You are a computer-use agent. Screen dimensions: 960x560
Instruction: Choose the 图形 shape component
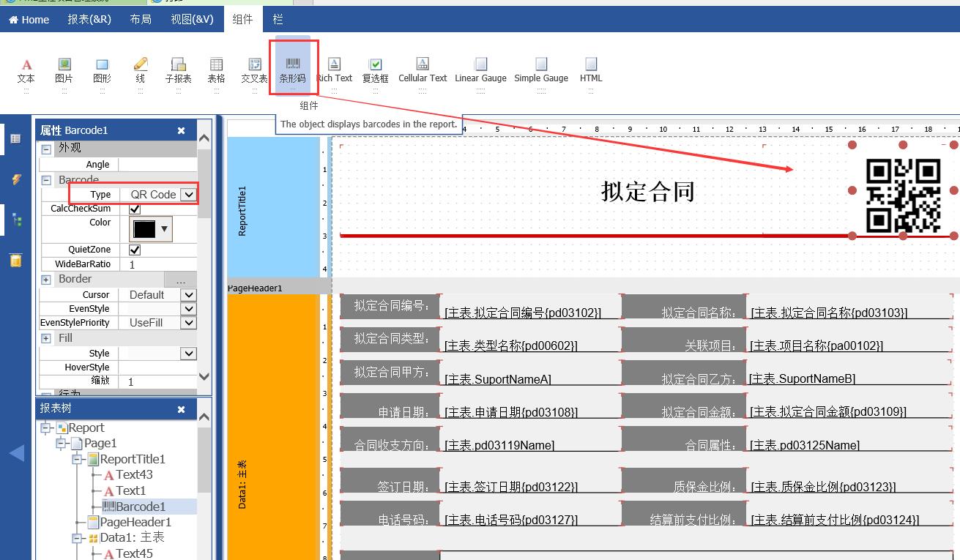pyautogui.click(x=103, y=70)
